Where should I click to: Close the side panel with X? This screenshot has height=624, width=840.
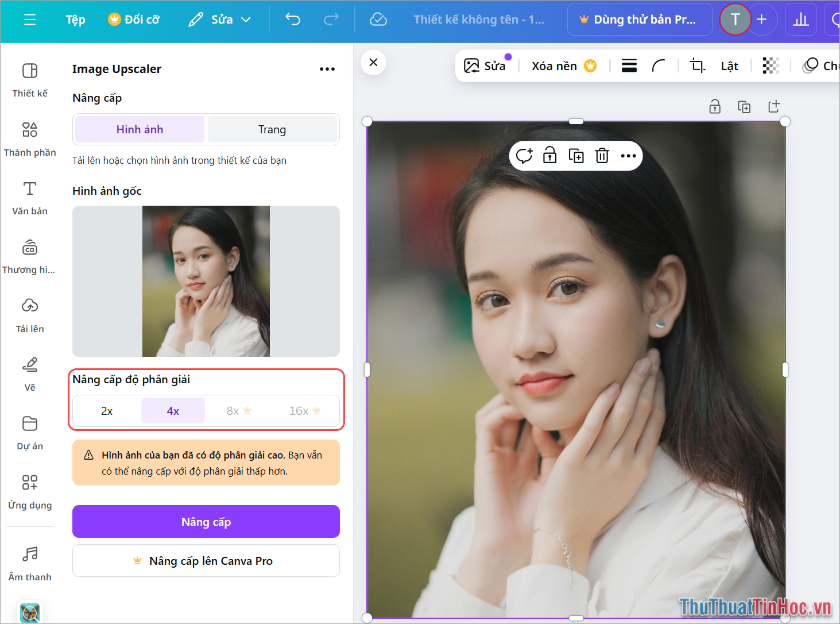[x=373, y=62]
